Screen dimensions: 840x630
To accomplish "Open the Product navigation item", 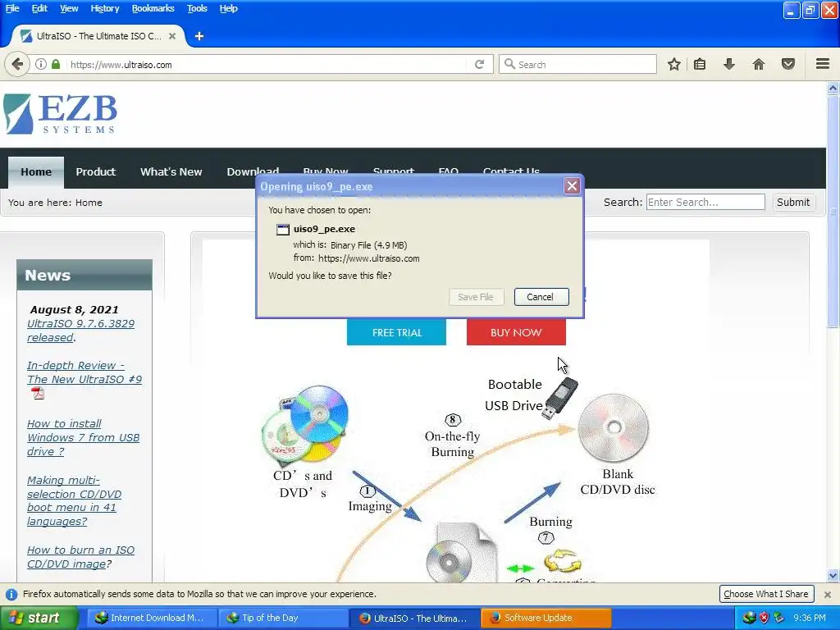I will [95, 172].
